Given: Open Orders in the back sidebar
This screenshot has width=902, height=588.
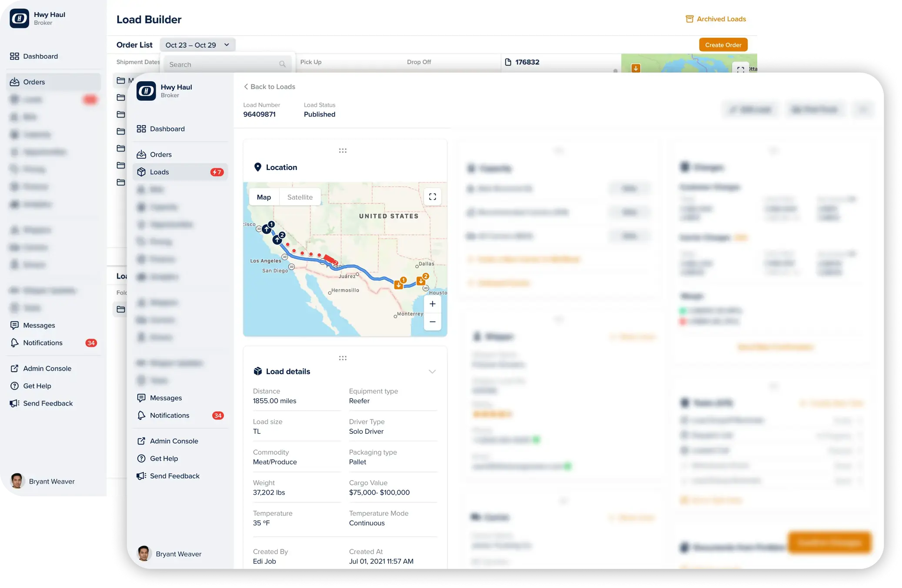Looking at the screenshot, I should [34, 82].
